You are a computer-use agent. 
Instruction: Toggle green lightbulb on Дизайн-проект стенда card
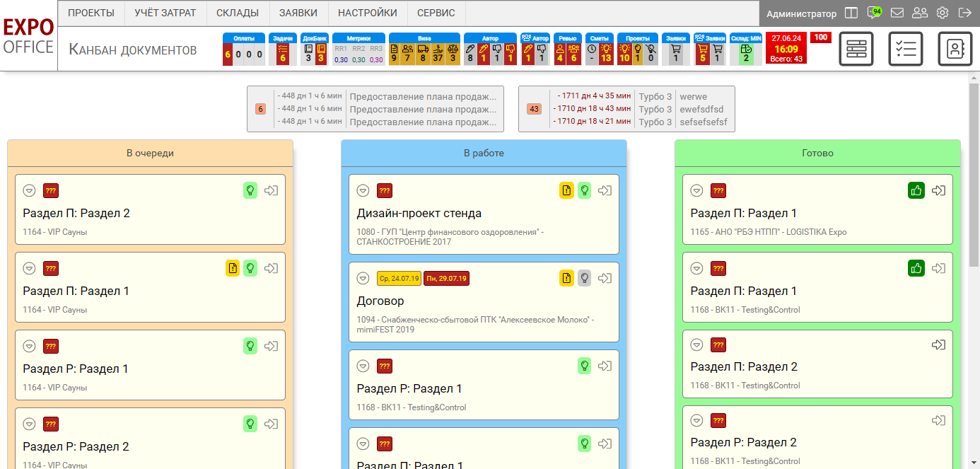(x=584, y=190)
